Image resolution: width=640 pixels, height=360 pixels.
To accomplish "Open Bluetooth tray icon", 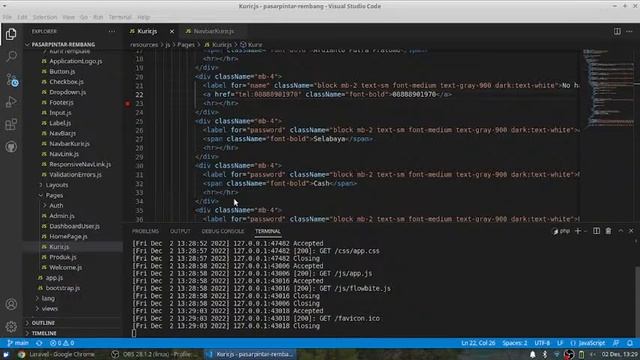I will tap(544, 354).
